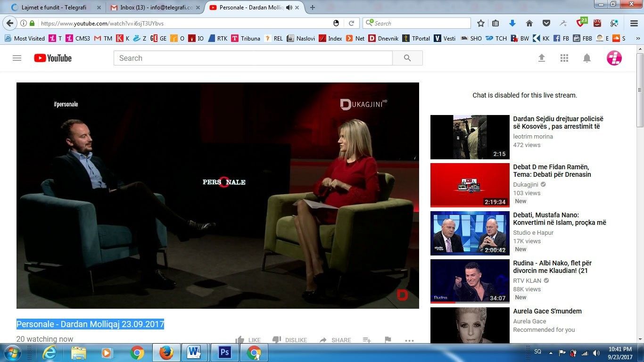Open Dukagjini channel link in sidebar

(526, 185)
